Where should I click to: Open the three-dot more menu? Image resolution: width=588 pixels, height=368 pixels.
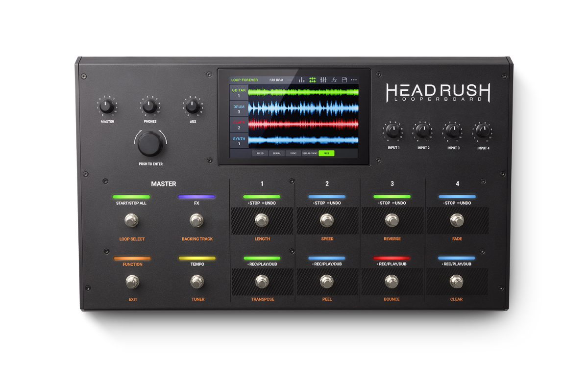point(354,79)
